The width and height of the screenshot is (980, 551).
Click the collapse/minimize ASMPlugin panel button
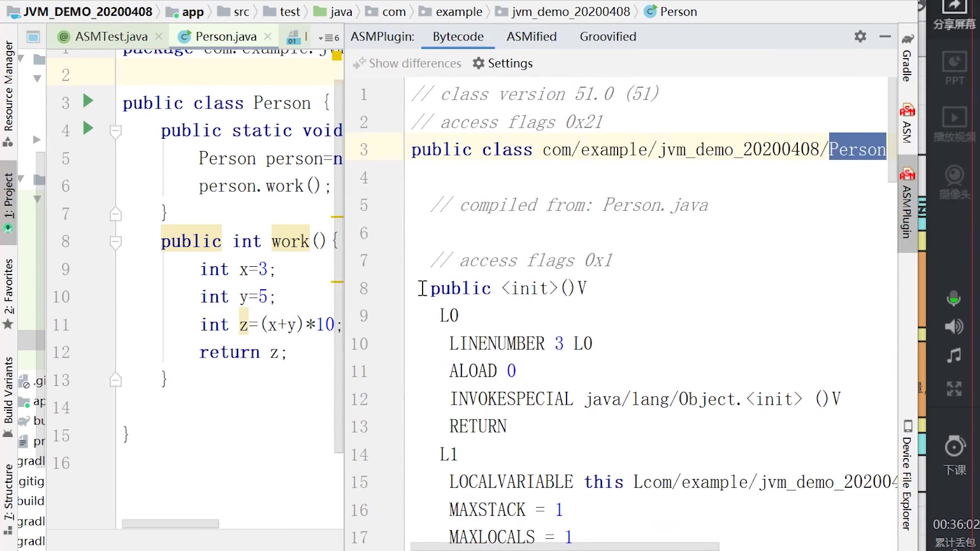pos(885,36)
